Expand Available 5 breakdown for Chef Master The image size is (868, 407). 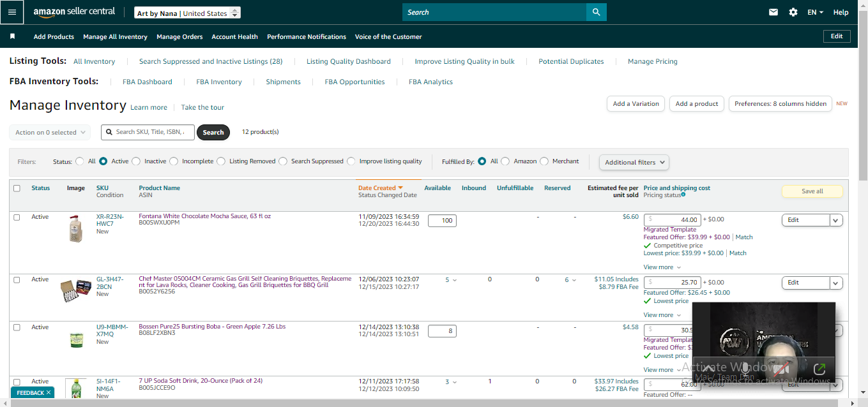click(x=451, y=279)
